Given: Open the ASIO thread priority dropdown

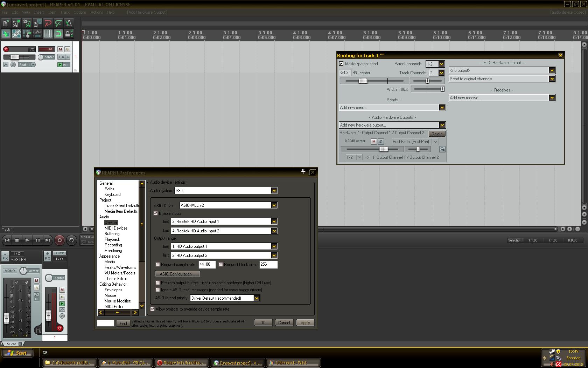Looking at the screenshot, I should click(257, 298).
